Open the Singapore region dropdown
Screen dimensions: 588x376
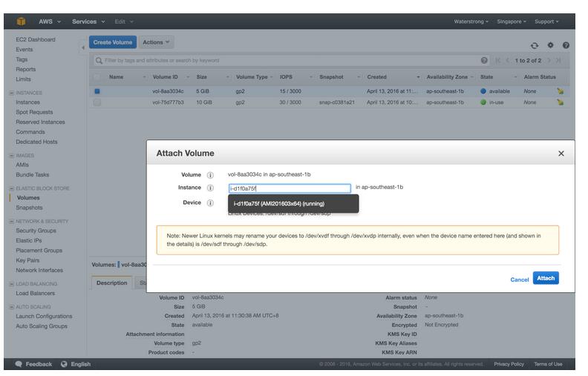point(512,22)
